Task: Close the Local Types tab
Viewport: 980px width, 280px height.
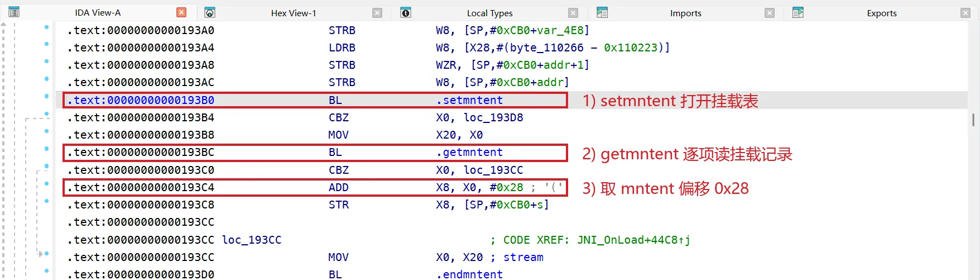Action: tap(573, 13)
